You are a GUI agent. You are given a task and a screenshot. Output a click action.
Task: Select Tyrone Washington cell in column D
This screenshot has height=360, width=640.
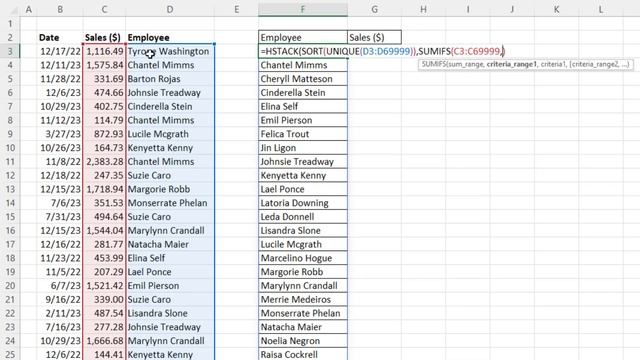[170, 51]
